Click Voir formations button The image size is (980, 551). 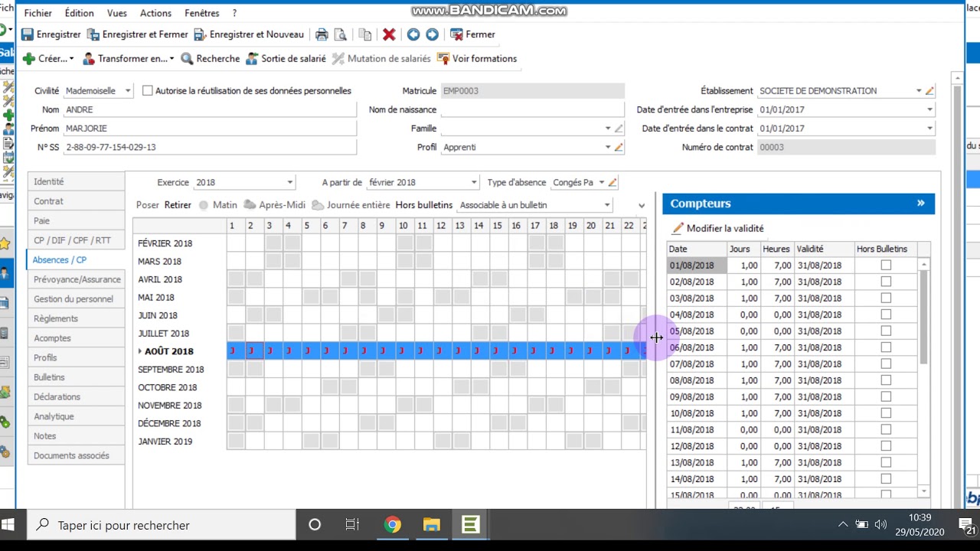pos(477,58)
